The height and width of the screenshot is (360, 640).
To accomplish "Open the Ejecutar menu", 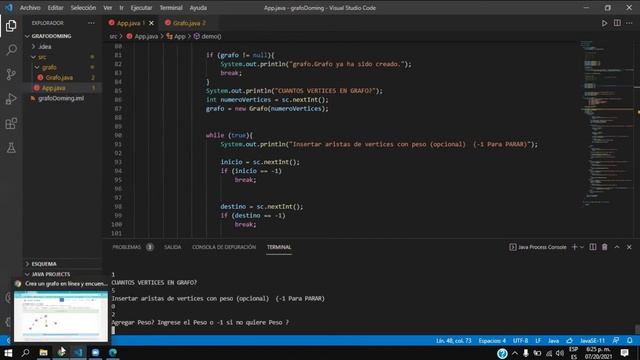I will 141,8.
